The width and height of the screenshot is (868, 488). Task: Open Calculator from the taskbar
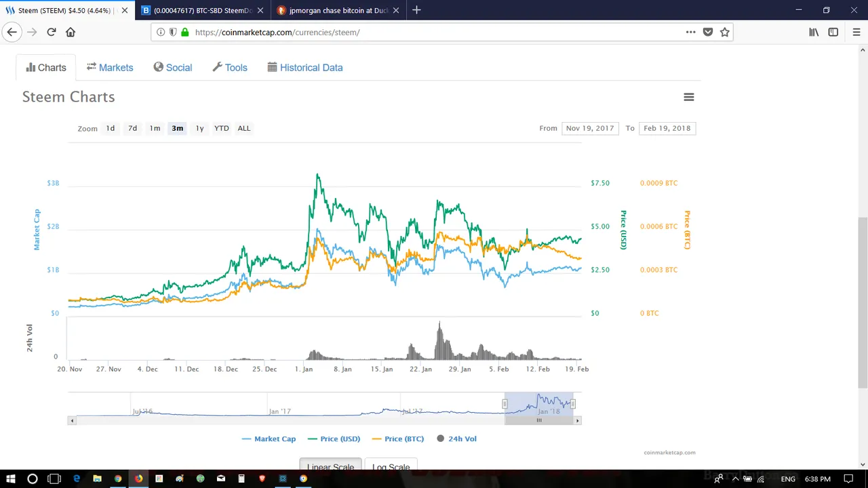pyautogui.click(x=241, y=479)
